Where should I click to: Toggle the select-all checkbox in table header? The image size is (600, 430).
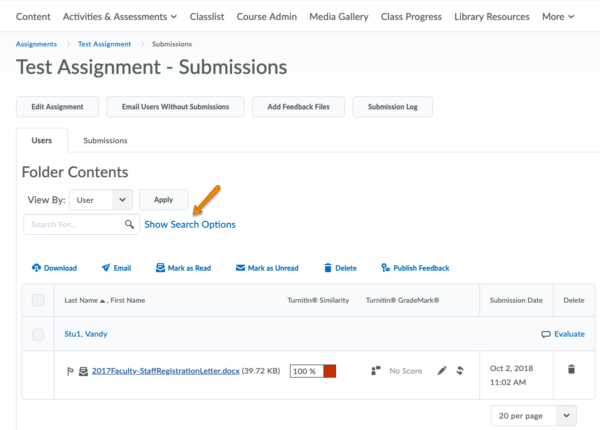point(38,300)
